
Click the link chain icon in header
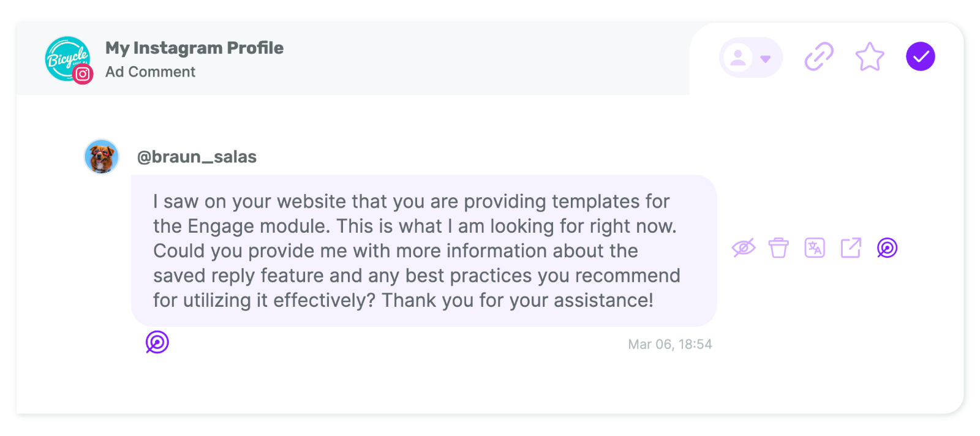819,56
